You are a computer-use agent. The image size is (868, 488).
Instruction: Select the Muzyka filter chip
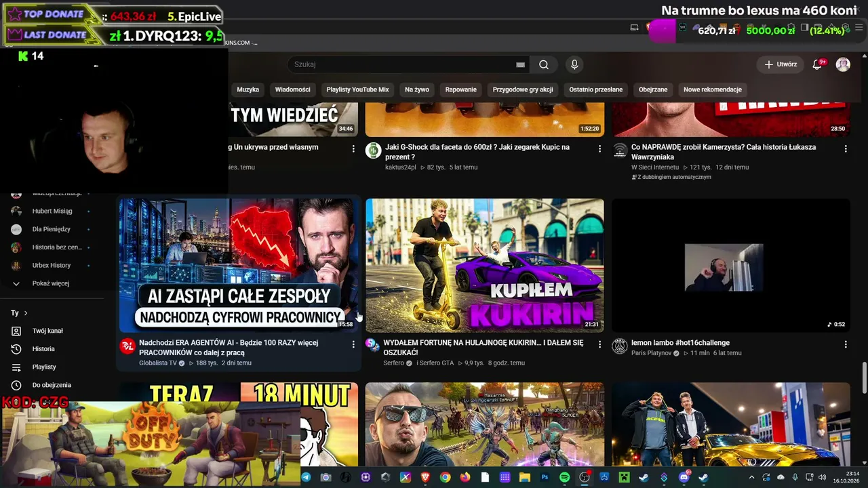point(248,89)
